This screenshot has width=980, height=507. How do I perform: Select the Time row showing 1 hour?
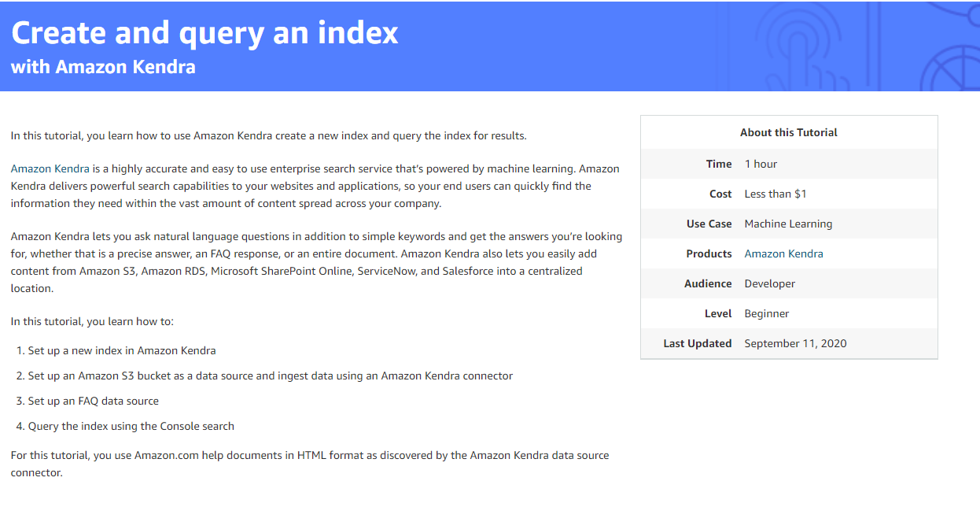789,164
